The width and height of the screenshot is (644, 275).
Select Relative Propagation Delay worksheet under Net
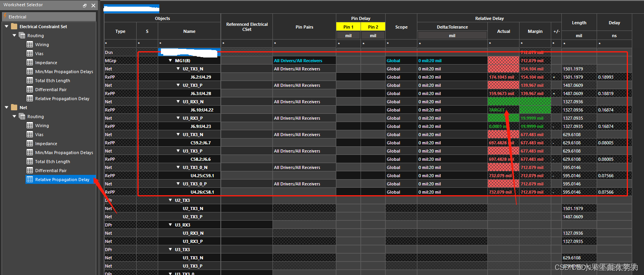click(x=62, y=180)
